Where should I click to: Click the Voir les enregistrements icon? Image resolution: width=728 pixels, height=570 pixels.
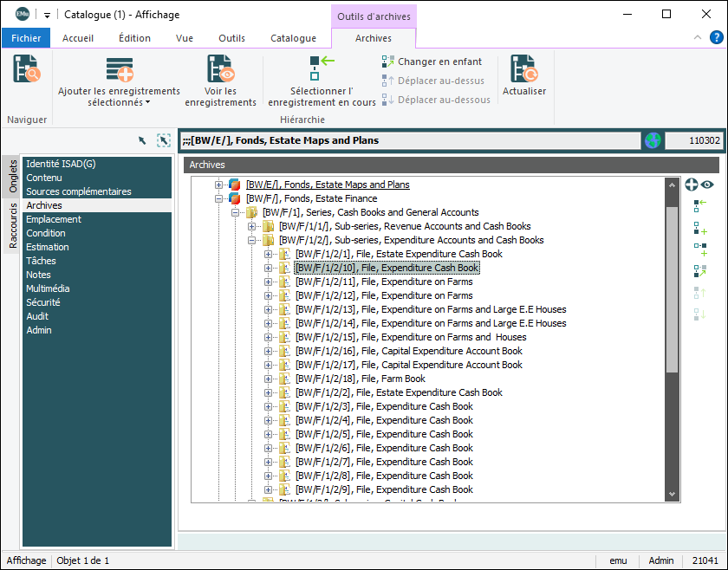point(220,69)
